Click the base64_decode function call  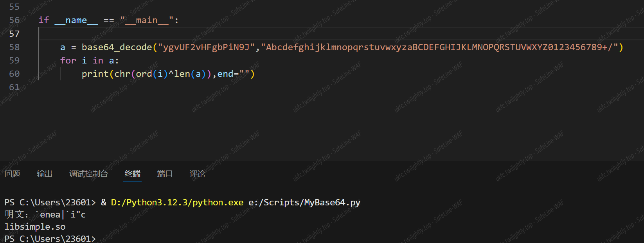pos(117,47)
